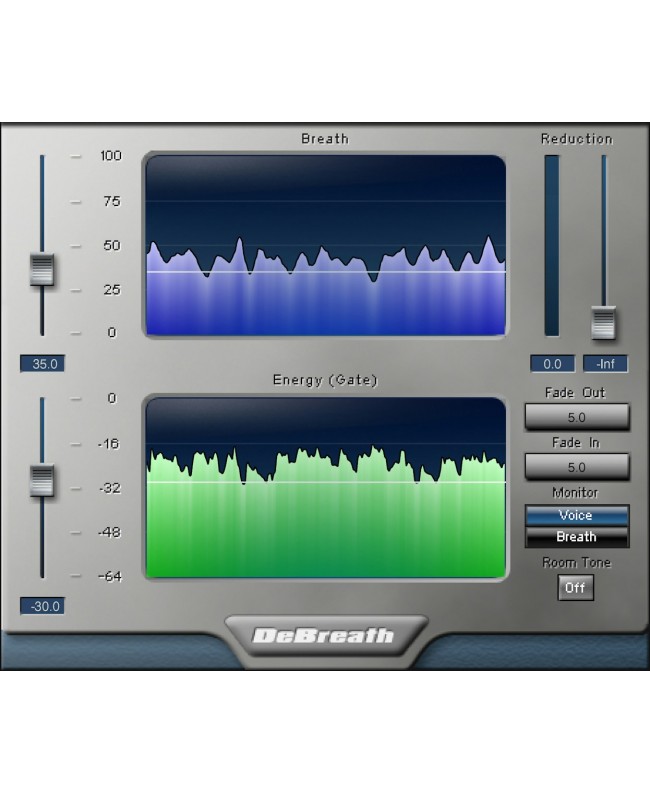Click the Fade In value button
650x794 pixels.
pyautogui.click(x=577, y=467)
